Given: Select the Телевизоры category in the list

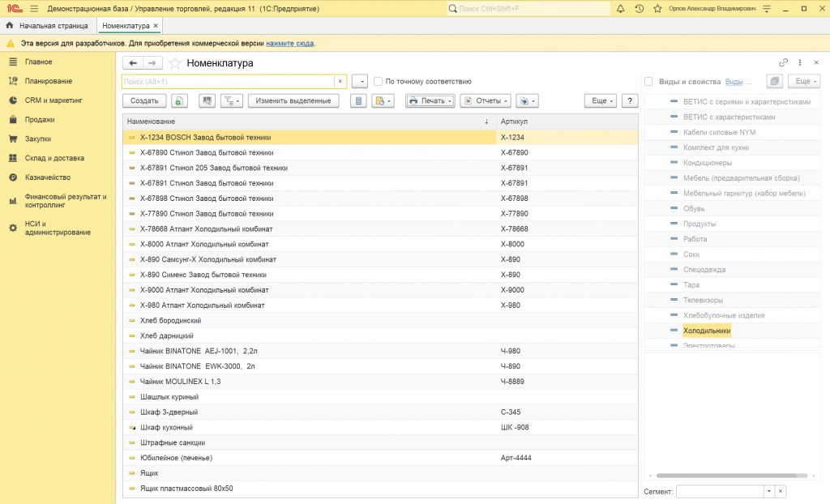Looking at the screenshot, I should coord(702,301).
